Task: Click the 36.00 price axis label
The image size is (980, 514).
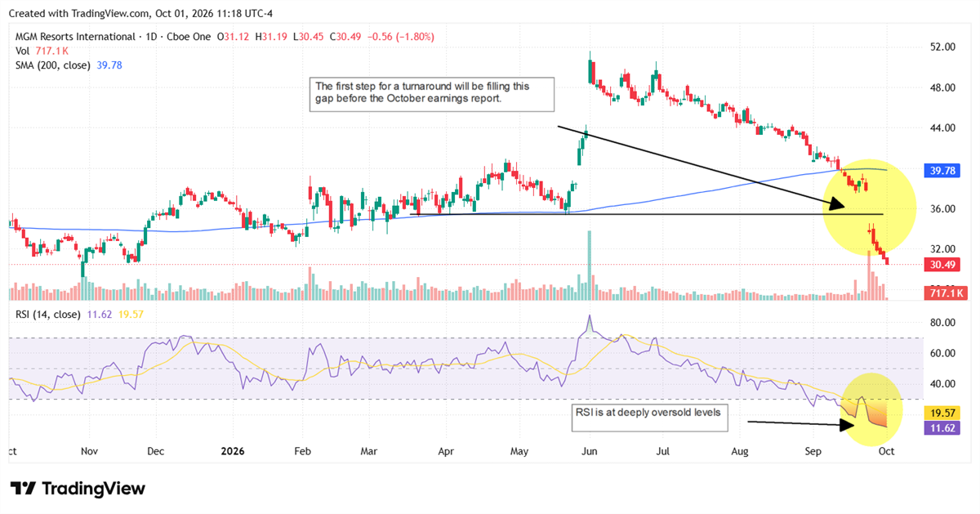Action: (942, 209)
